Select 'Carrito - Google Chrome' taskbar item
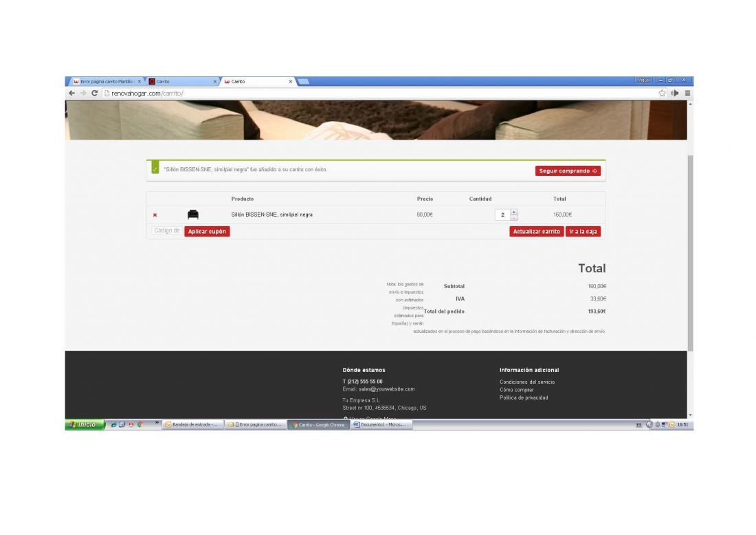The width and height of the screenshot is (756, 535). (x=318, y=424)
